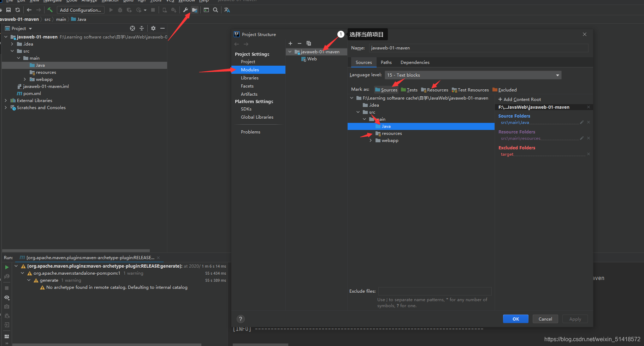Remove content root javaweb-01-maven with X
The width and height of the screenshot is (644, 346).
pyautogui.click(x=589, y=107)
